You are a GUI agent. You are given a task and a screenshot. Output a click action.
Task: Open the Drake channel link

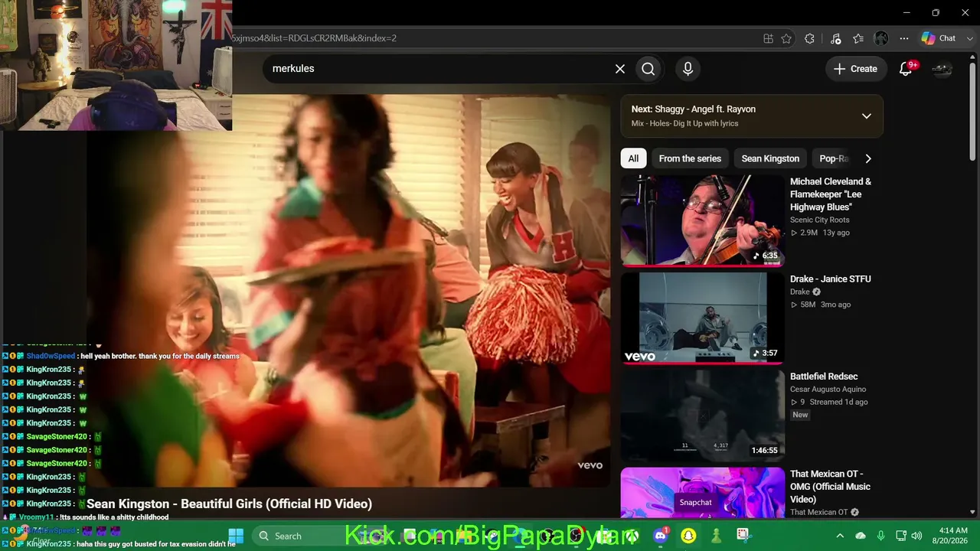pyautogui.click(x=799, y=292)
